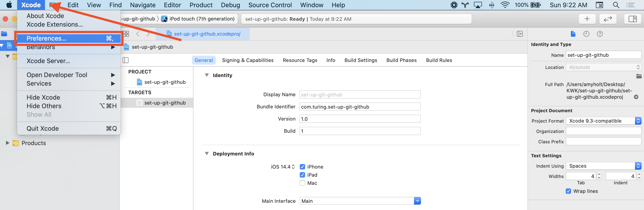Enable the Mac deployment checkbox
Image resolution: width=644 pixels, height=210 pixels.
(302, 183)
